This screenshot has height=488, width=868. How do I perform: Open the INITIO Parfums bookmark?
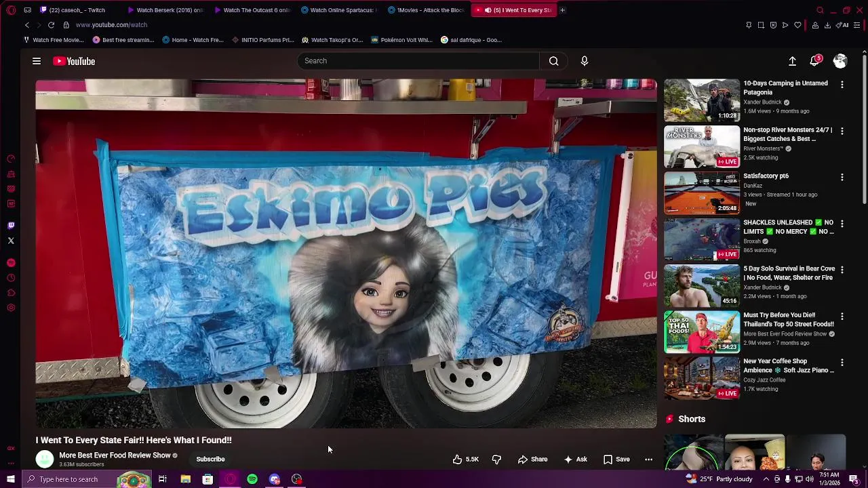click(x=262, y=40)
